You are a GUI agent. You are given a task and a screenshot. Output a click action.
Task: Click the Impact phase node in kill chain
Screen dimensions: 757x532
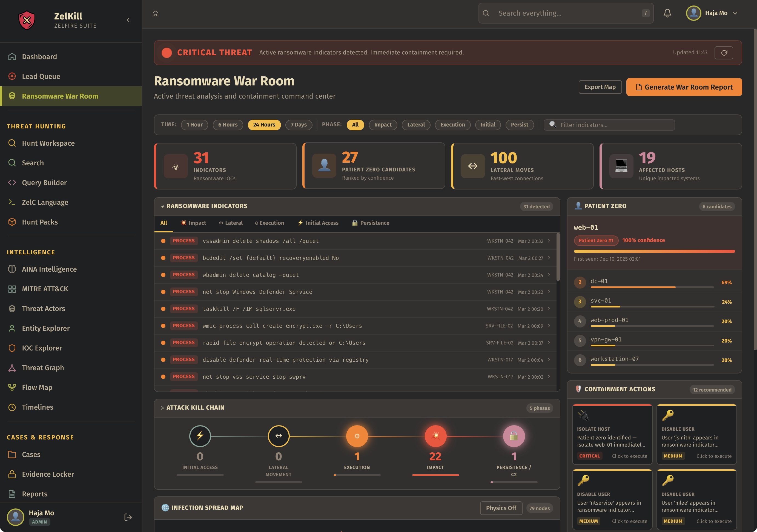click(x=435, y=436)
